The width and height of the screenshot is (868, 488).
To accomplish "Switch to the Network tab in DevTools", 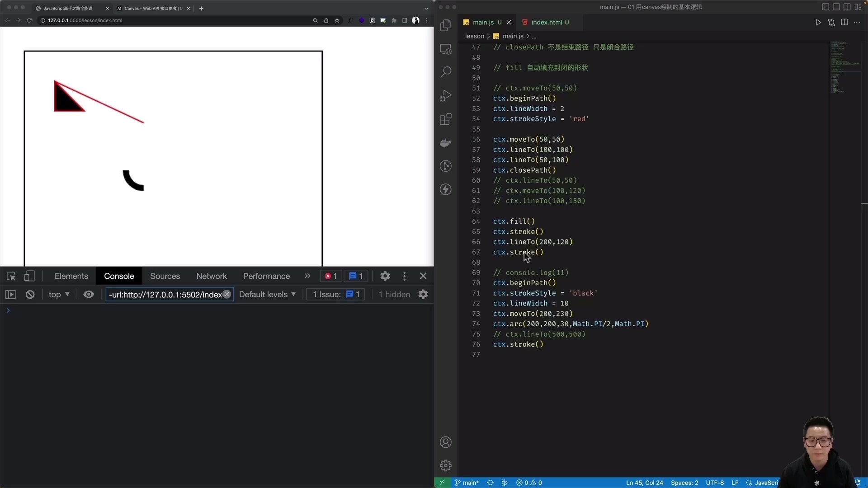I will (x=211, y=276).
